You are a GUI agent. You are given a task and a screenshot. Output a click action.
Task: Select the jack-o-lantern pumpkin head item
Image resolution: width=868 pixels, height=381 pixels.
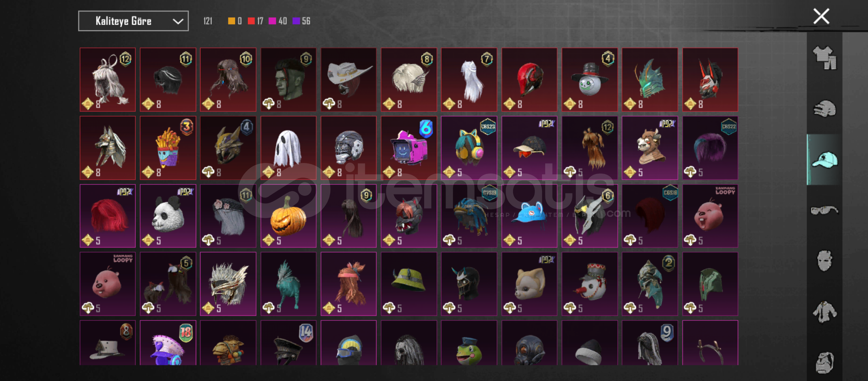coord(288,216)
